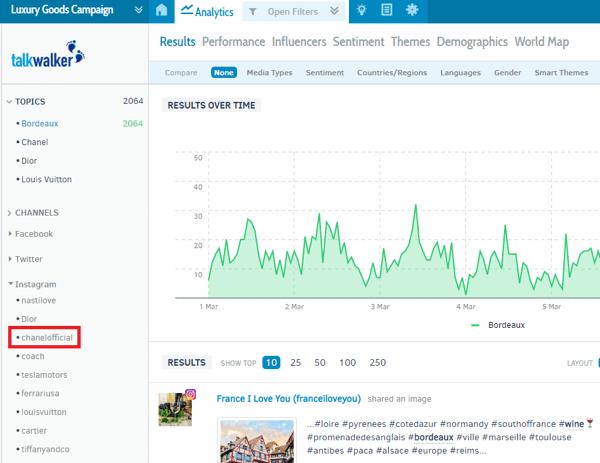
Task: Open the World Map tab
Action: (x=541, y=42)
